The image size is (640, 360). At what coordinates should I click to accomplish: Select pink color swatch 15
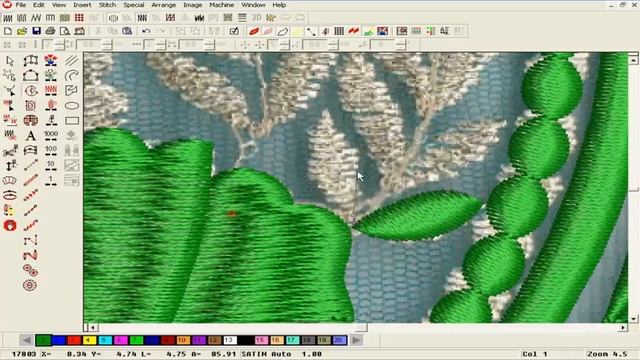(261, 340)
